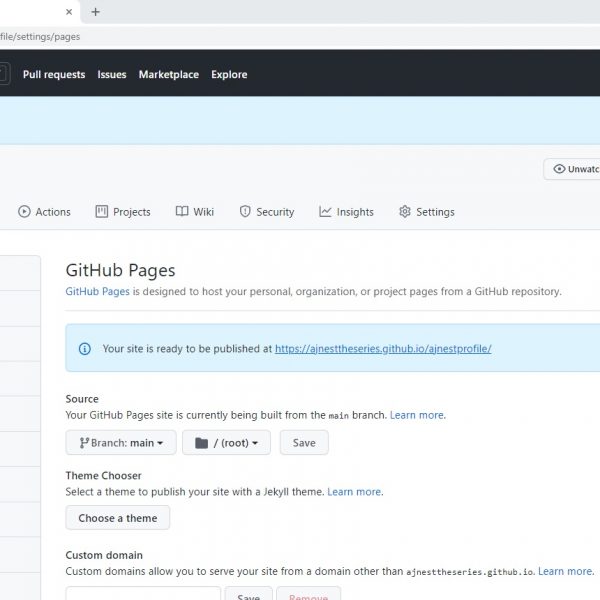This screenshot has height=600, width=600.
Task: Click the Actions play icon
Action: tap(24, 212)
